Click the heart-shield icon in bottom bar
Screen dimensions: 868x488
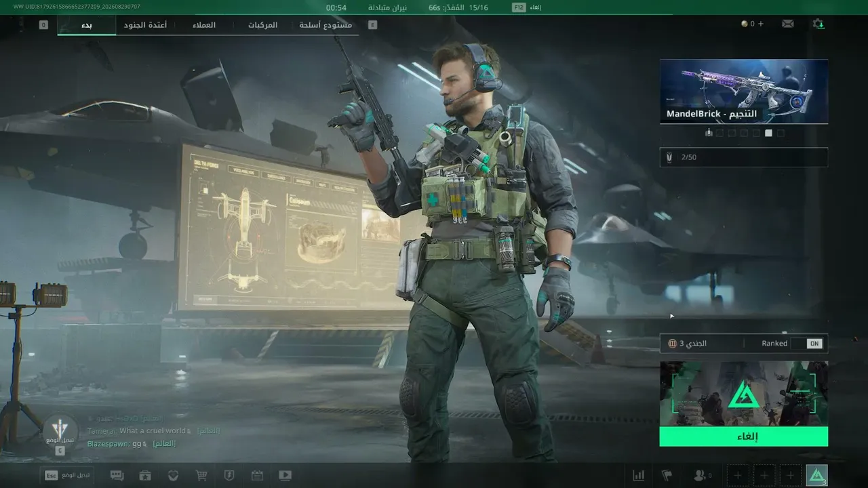(174, 476)
